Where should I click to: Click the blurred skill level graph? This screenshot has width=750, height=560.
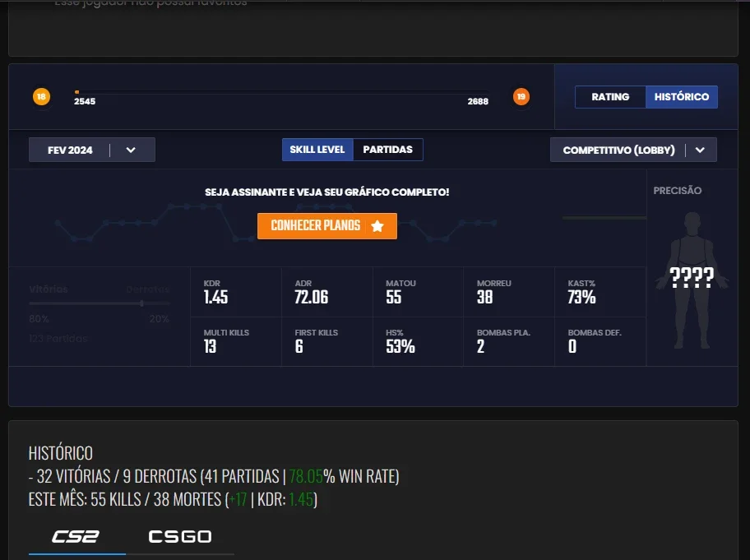276,222
